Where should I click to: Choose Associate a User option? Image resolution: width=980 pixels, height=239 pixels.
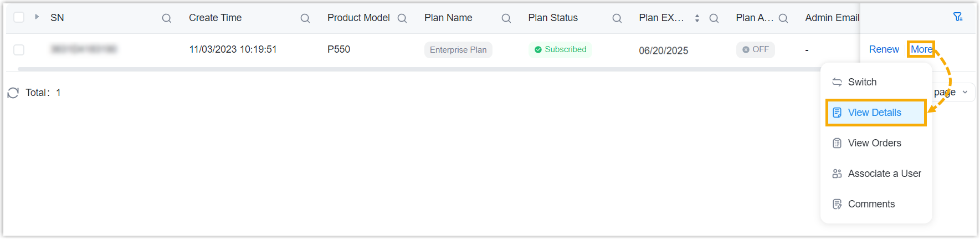(x=884, y=174)
